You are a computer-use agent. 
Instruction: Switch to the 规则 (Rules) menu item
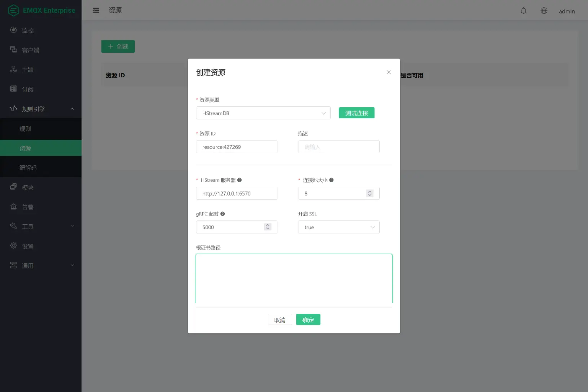pyautogui.click(x=25, y=129)
